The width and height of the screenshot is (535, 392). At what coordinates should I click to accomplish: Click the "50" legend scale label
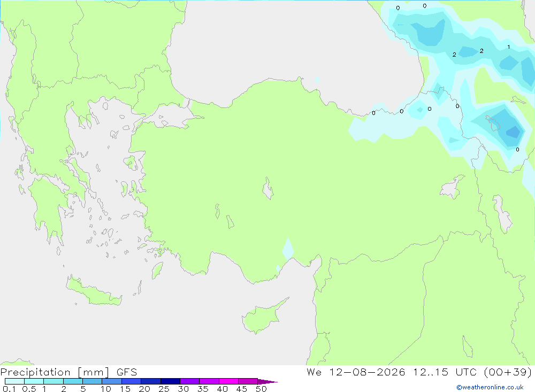pos(261,389)
